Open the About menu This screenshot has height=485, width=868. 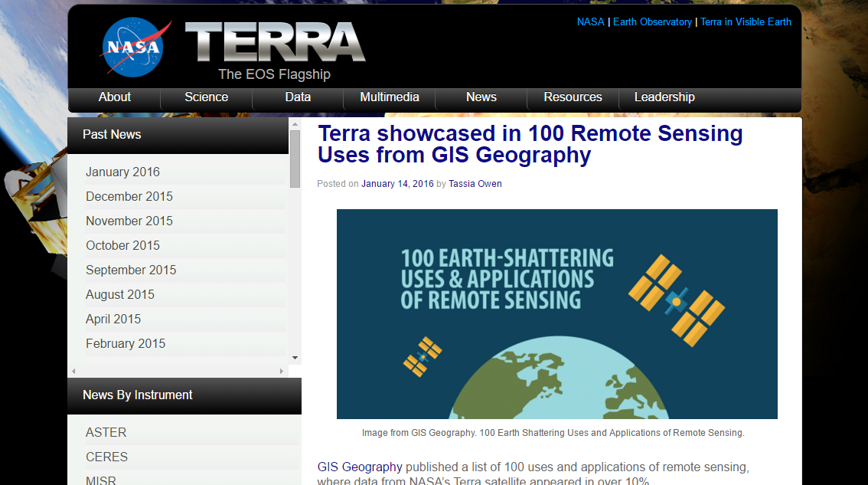(x=115, y=97)
